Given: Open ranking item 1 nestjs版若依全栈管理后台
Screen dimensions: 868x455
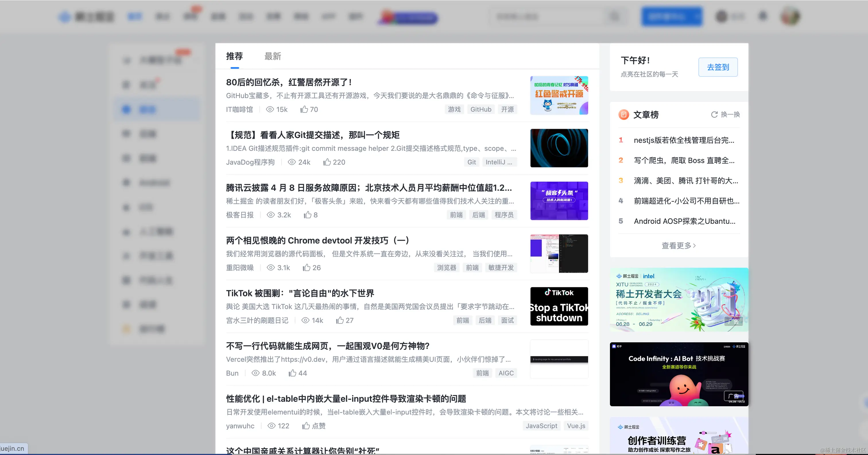Looking at the screenshot, I should [684, 140].
